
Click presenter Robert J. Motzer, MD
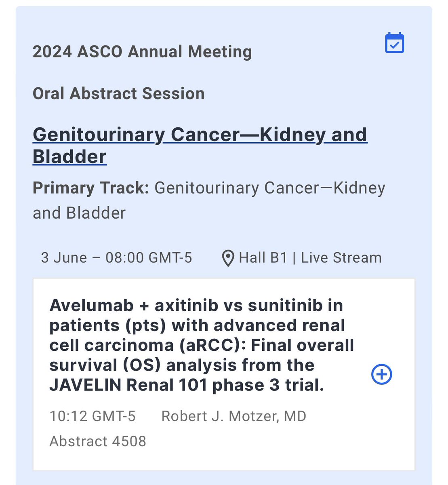(234, 416)
